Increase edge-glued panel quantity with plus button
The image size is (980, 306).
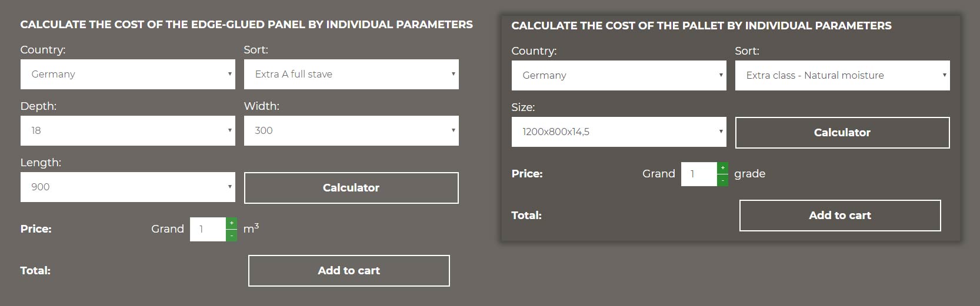pyautogui.click(x=232, y=223)
